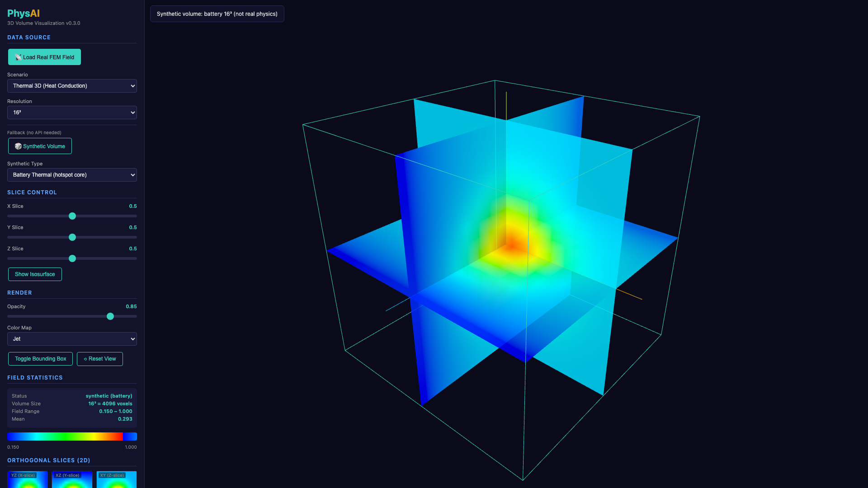
Task: Click the FIELD STATISTICS heading
Action: click(35, 378)
